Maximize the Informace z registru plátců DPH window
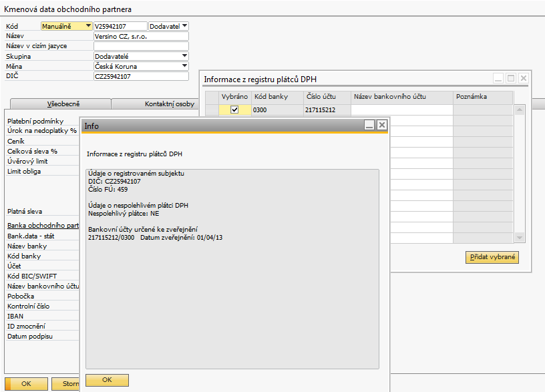 click(x=511, y=78)
